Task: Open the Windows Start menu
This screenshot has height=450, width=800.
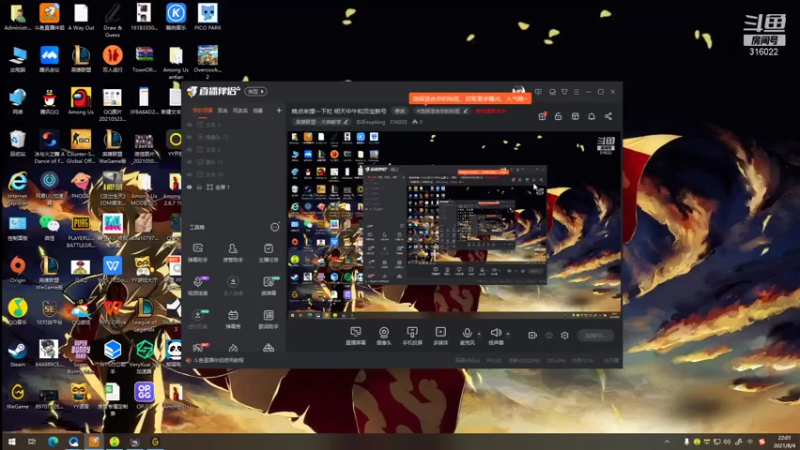Action: coord(11,441)
